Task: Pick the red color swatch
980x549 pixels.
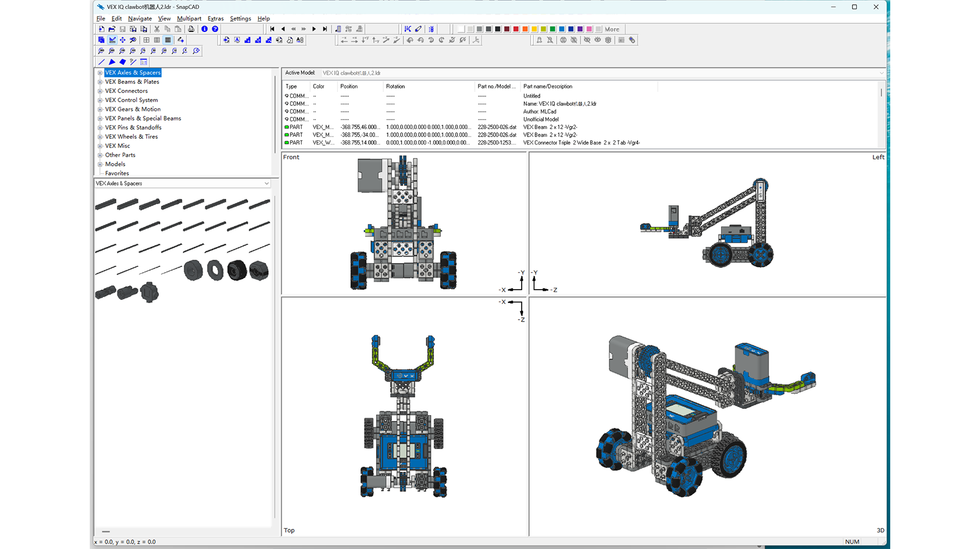Action: click(516, 29)
